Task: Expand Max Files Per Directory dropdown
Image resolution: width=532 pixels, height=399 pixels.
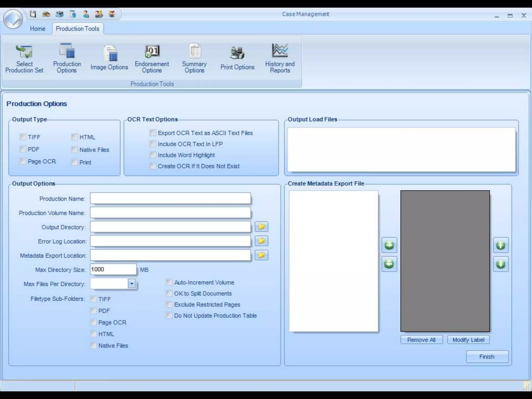Action: click(x=132, y=284)
